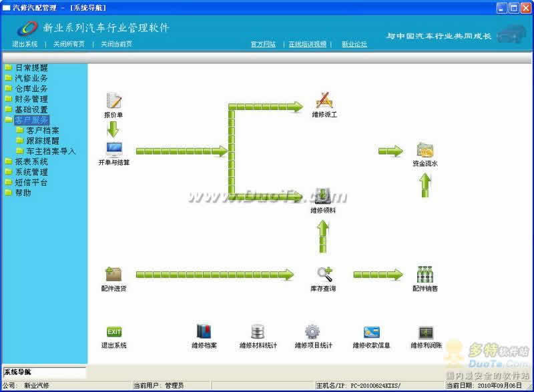Image resolution: width=534 pixels, height=392 pixels.
Task: Select 跟踪提醒 under 客户服务
Action: click(x=42, y=141)
